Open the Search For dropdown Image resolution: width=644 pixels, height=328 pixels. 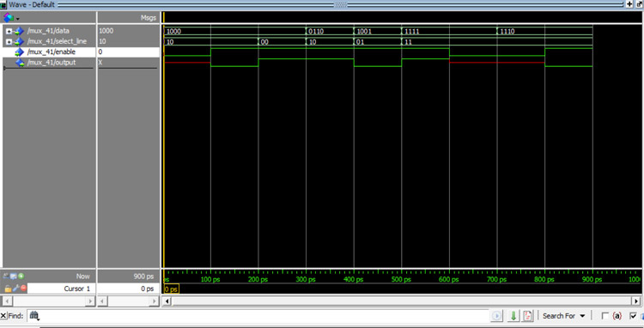tap(564, 316)
